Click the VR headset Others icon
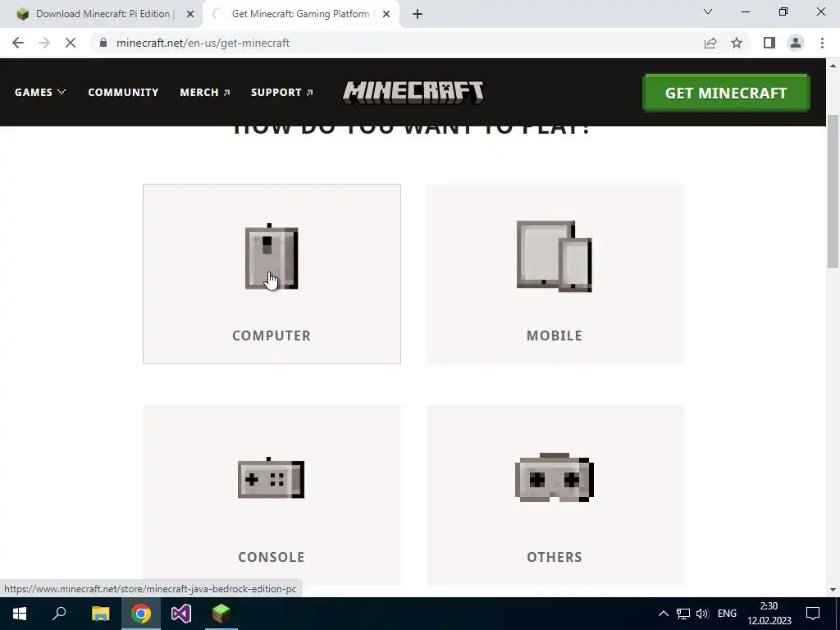 click(555, 477)
